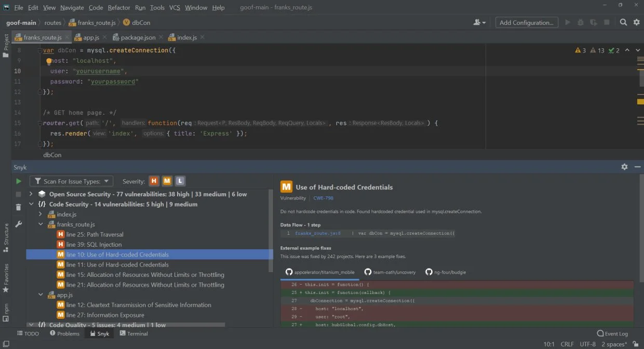The height and width of the screenshot is (349, 644).
Task: Click the Debug bug icon in toolbar
Action: coord(581,22)
